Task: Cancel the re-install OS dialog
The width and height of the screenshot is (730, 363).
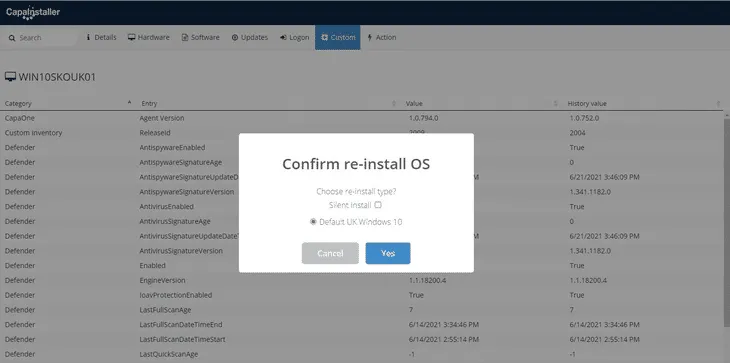Action: pyautogui.click(x=330, y=253)
